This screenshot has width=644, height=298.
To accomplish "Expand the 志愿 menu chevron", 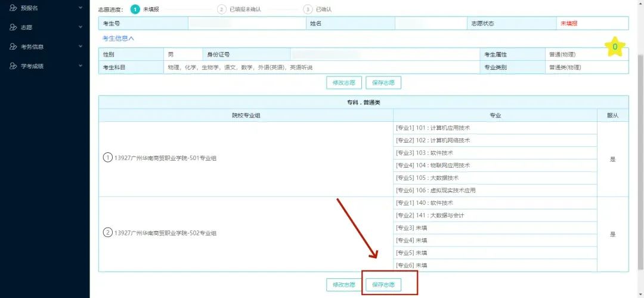I will click(x=80, y=27).
